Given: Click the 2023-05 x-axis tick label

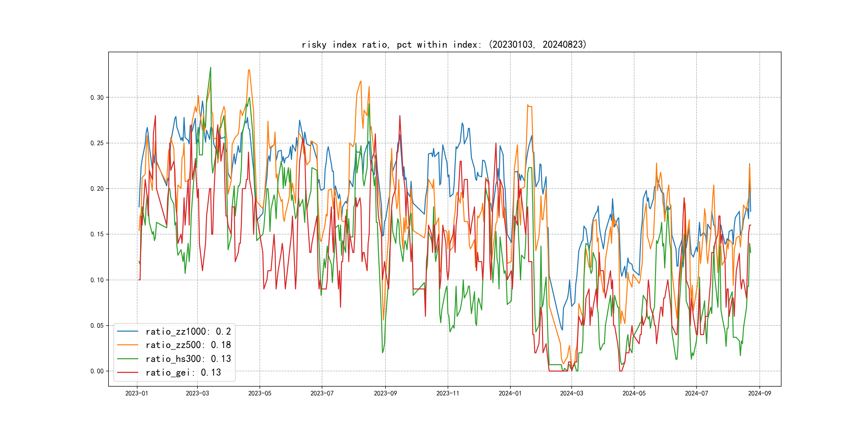Looking at the screenshot, I should pyautogui.click(x=259, y=393).
